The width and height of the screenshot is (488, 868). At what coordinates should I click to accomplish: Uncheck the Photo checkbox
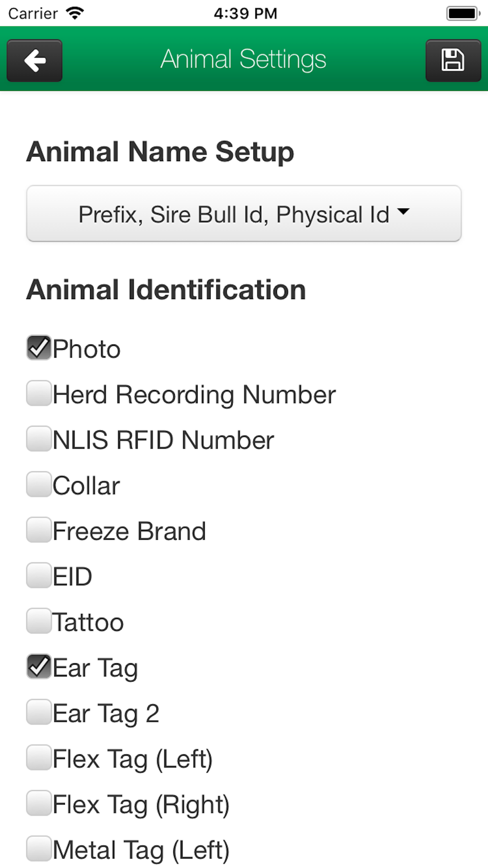coord(39,348)
